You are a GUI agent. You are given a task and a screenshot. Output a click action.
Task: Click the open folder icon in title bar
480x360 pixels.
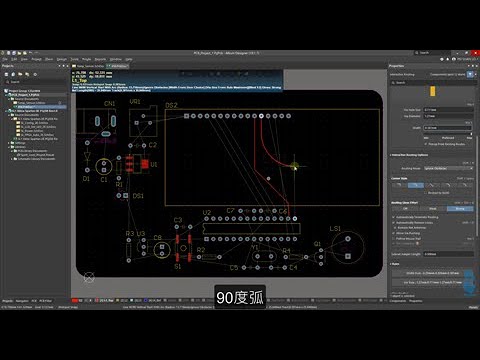[19, 53]
